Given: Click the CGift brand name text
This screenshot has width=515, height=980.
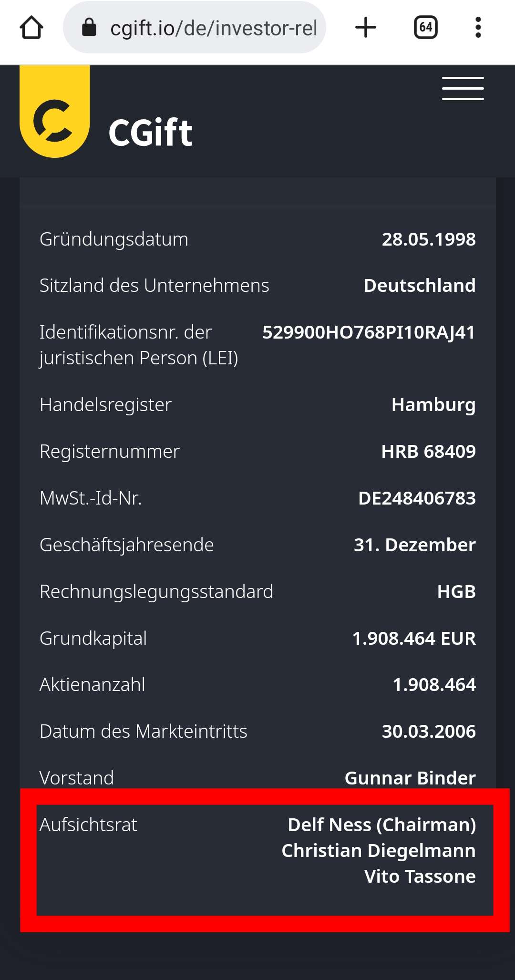Looking at the screenshot, I should (150, 133).
